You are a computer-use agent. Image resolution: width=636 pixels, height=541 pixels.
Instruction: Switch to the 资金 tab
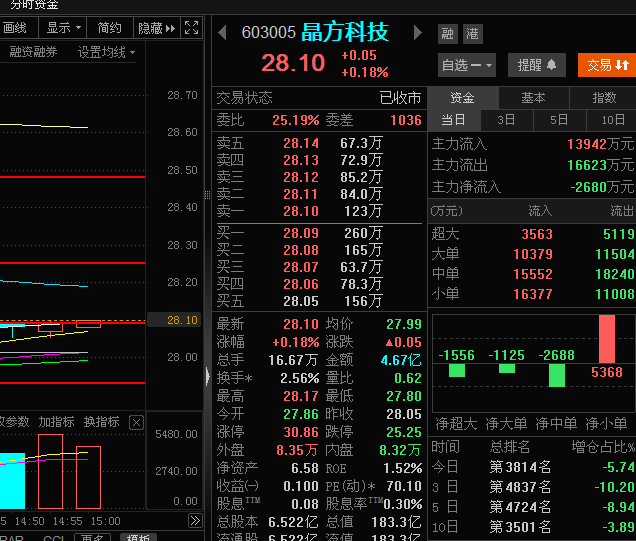click(462, 98)
